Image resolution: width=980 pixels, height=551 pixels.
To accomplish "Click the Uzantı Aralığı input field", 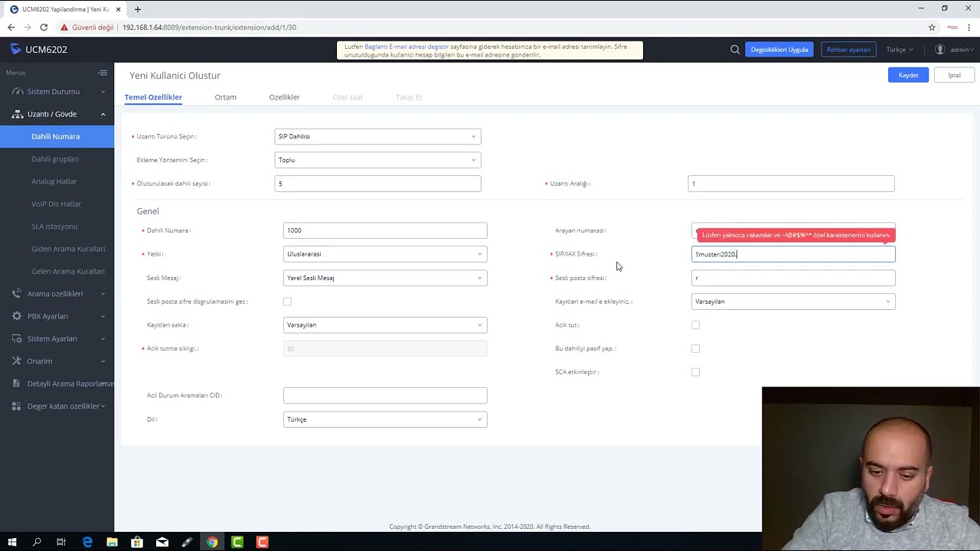I will tap(791, 184).
